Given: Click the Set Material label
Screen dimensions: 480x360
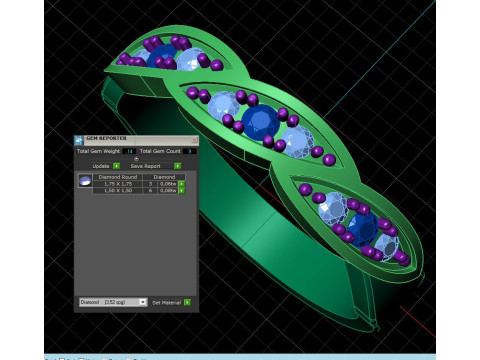Looking at the screenshot, I should (166, 303).
